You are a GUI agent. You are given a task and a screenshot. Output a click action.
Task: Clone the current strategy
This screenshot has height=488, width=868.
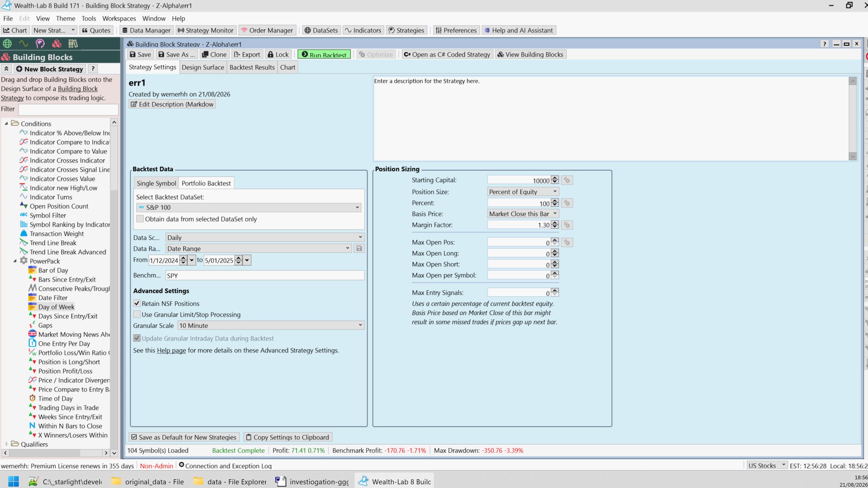[214, 54]
